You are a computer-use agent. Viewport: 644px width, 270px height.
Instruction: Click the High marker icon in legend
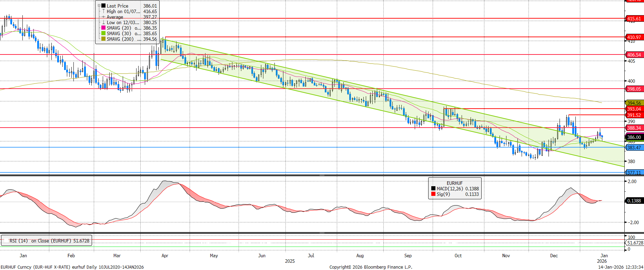103,11
